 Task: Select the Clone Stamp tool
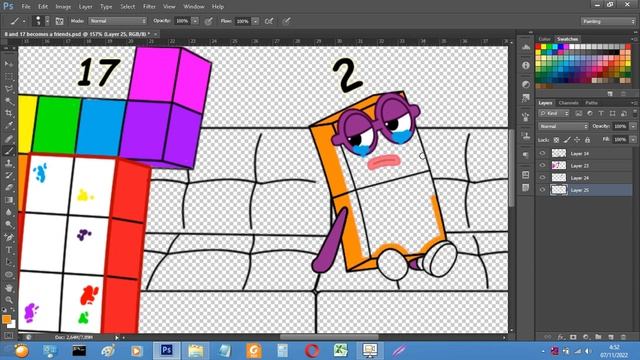point(9,163)
